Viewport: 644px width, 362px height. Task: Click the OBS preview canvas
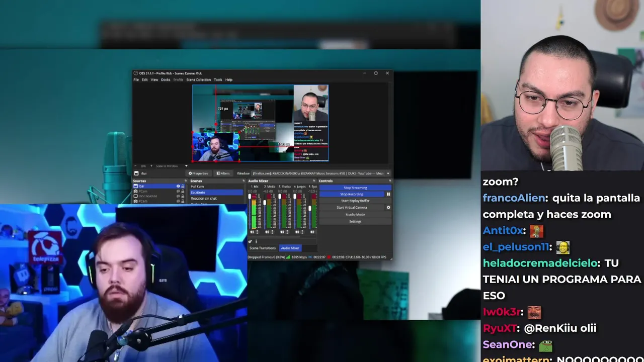pos(261,123)
